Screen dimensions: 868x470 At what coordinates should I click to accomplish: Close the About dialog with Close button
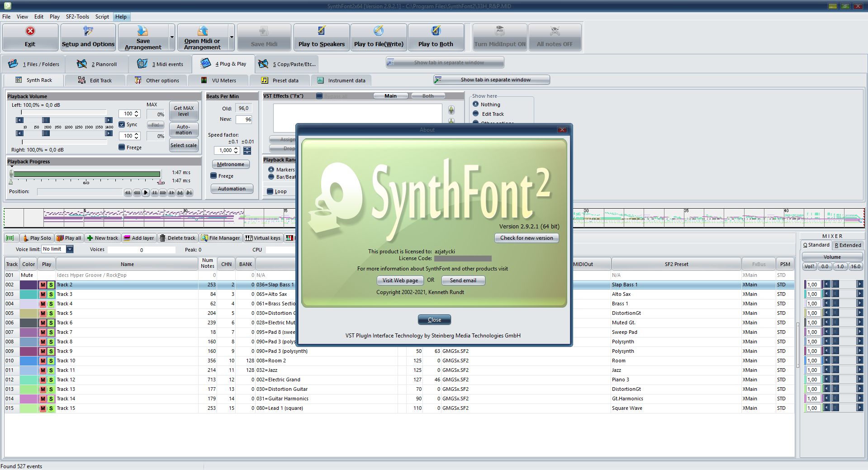pos(434,320)
